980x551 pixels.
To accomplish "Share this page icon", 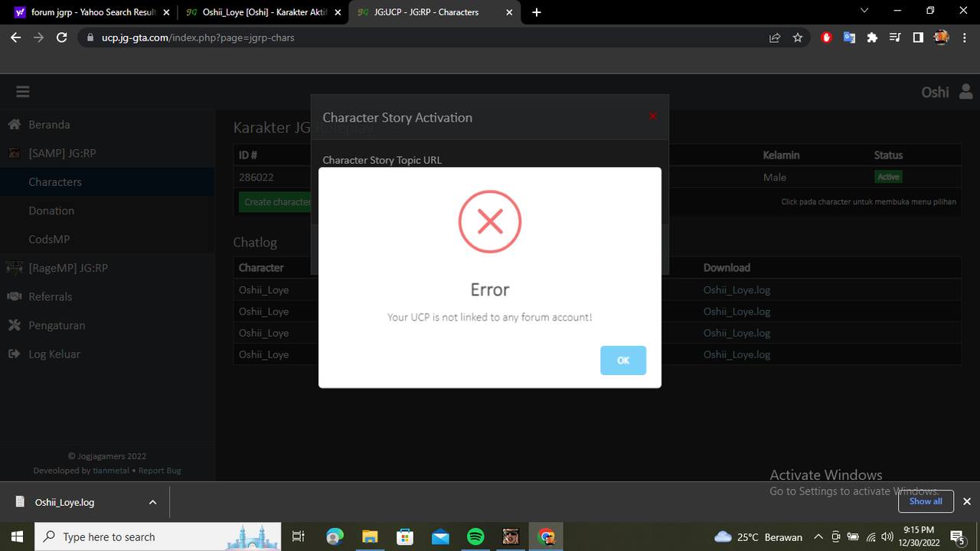I will tap(775, 37).
